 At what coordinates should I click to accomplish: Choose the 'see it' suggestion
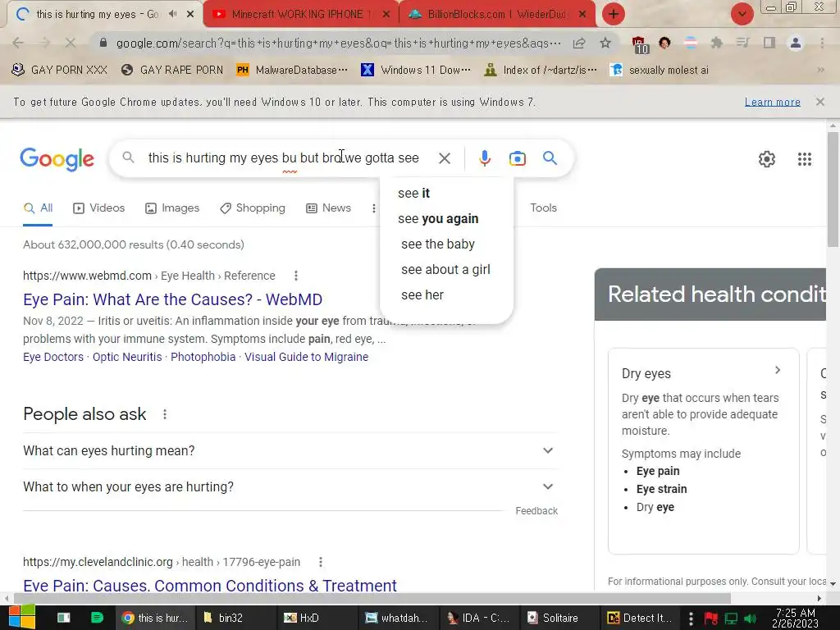446,194
